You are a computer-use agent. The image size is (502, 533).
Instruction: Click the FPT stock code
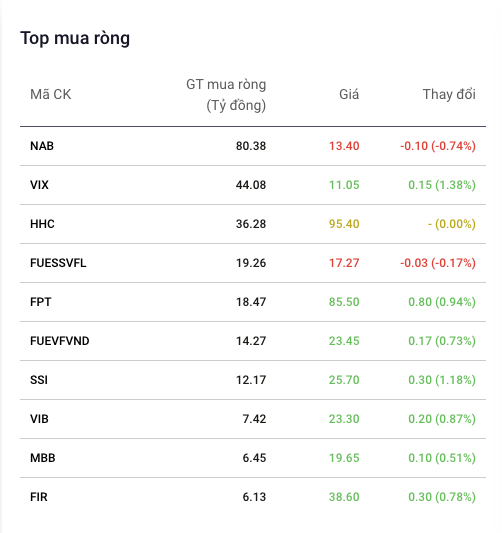tap(40, 302)
